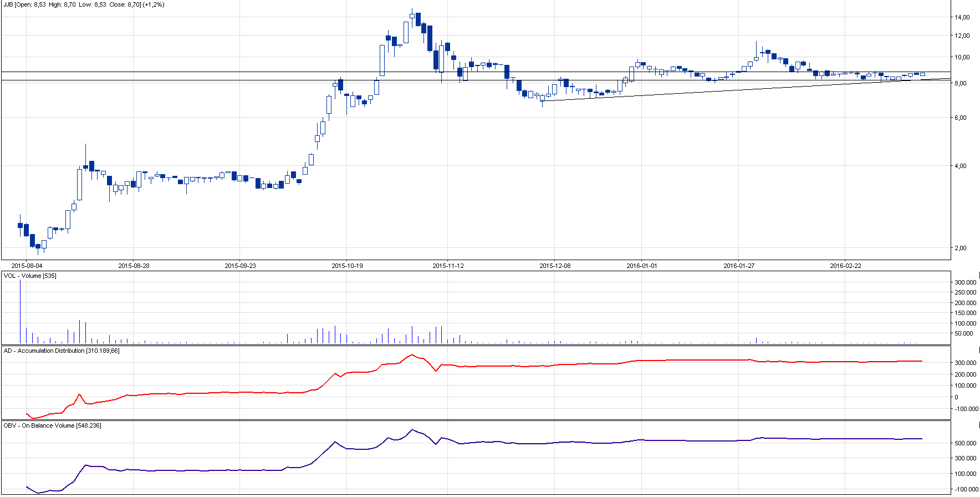This screenshot has height=497, width=980.
Task: Click the JJB price header label
Action: point(84,5)
